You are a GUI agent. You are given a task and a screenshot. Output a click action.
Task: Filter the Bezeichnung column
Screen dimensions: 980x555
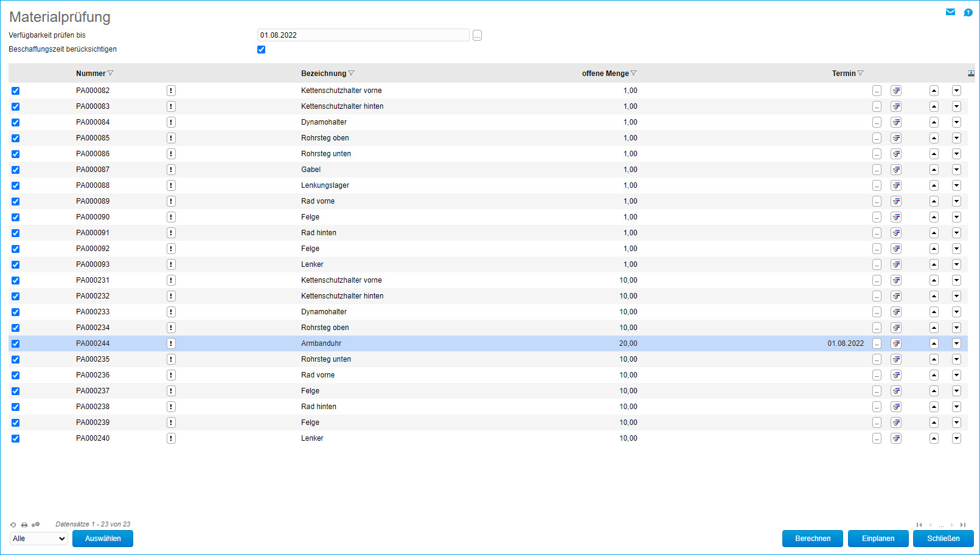351,74
